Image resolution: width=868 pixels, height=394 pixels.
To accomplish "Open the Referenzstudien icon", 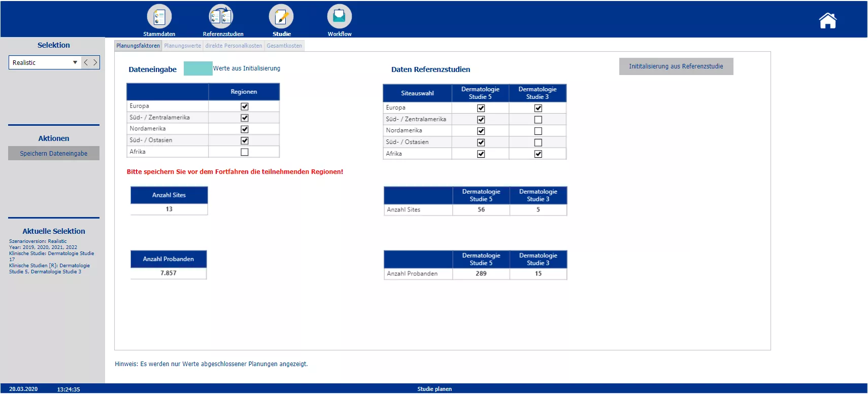I will pyautogui.click(x=221, y=17).
